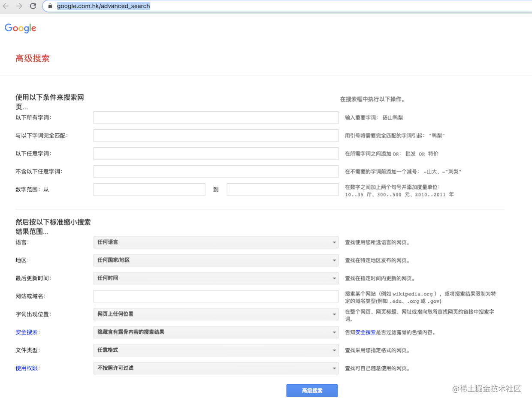Click the hint 查找采用您指定格式的网页。
Screen dimensions: 532x404
378,350
